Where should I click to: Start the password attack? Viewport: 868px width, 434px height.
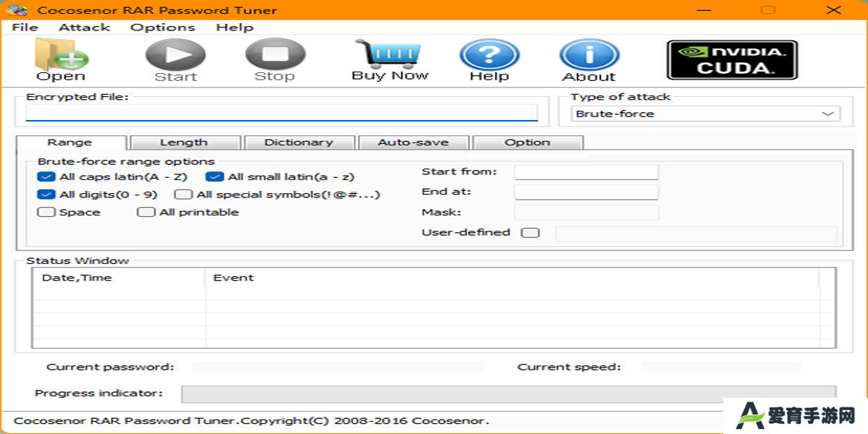(x=176, y=60)
